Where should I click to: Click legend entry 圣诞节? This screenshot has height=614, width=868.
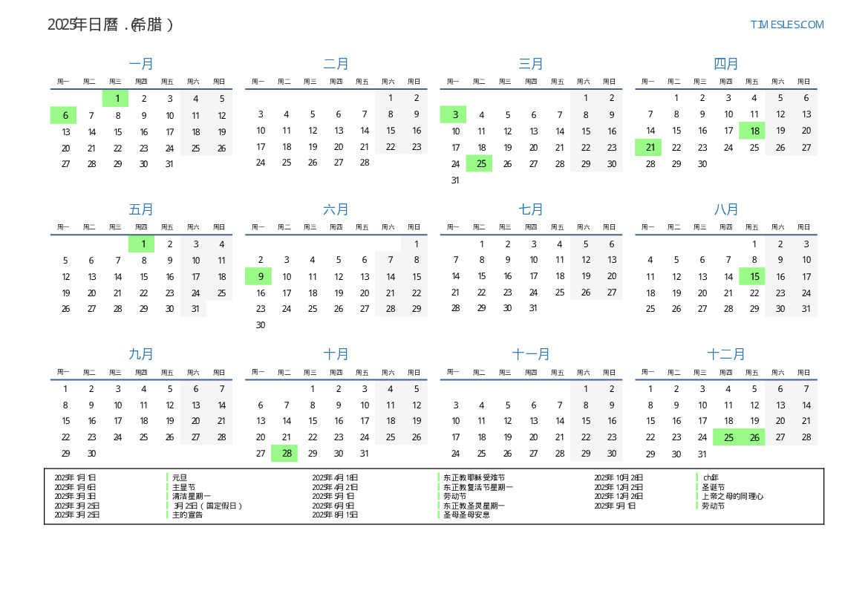click(x=713, y=487)
